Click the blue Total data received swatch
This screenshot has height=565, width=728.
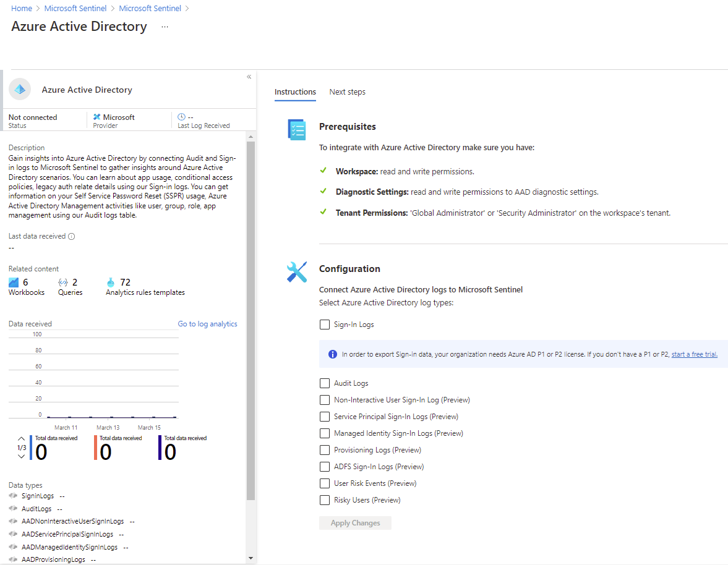[x=31, y=448]
